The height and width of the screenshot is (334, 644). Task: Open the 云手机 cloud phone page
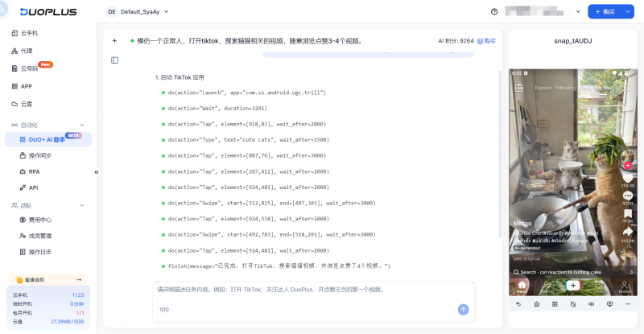click(29, 33)
